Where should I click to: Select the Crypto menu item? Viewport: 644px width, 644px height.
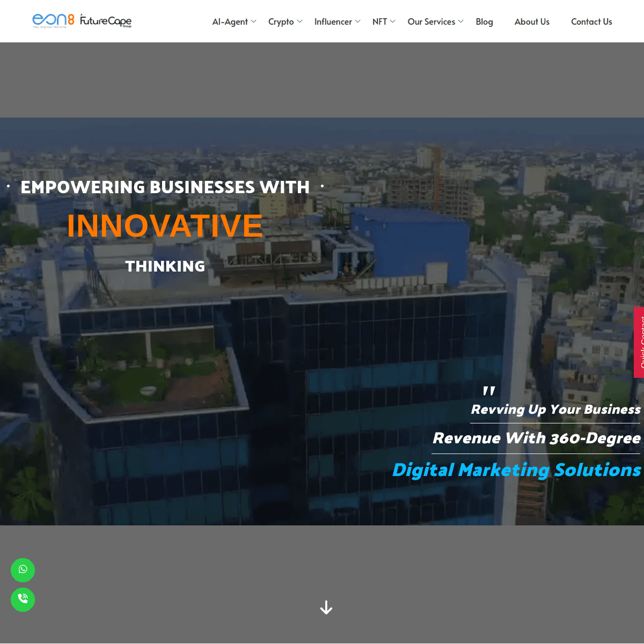tap(281, 21)
